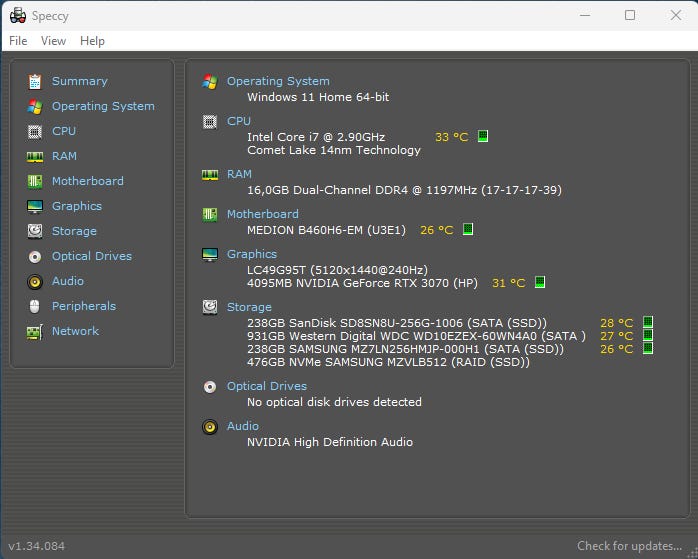The height and width of the screenshot is (559, 698).
Task: Click the LC49G95T monitor resolution line
Action: [337, 270]
